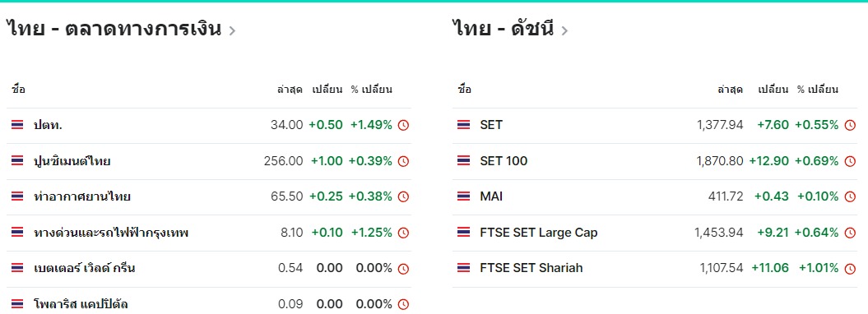
Task: Open the ไทย - ตลาดทางการเงิน heading
Action: point(114,28)
